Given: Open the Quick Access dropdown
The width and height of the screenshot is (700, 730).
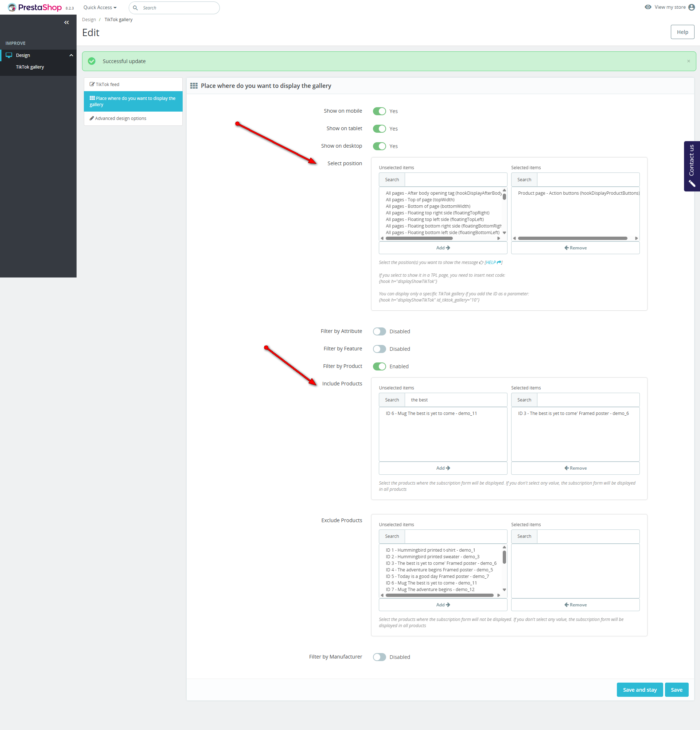Looking at the screenshot, I should point(100,7).
